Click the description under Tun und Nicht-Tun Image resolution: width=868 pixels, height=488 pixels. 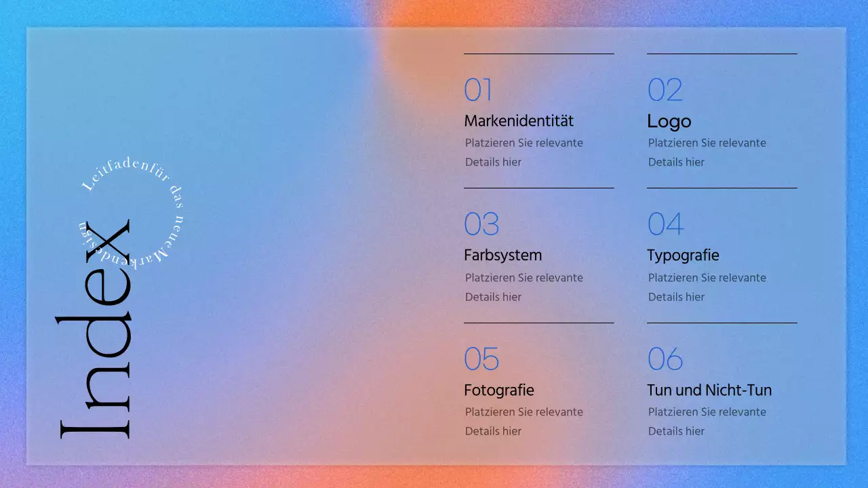(707, 421)
